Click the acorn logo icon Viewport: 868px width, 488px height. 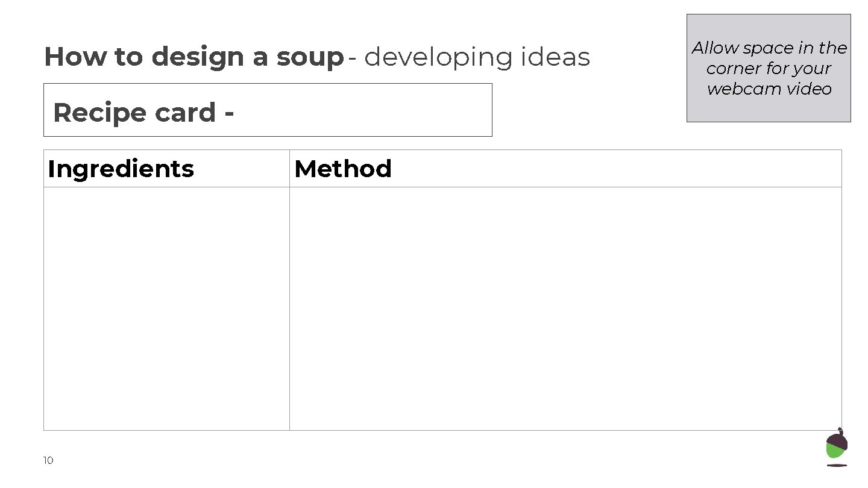coord(837,446)
